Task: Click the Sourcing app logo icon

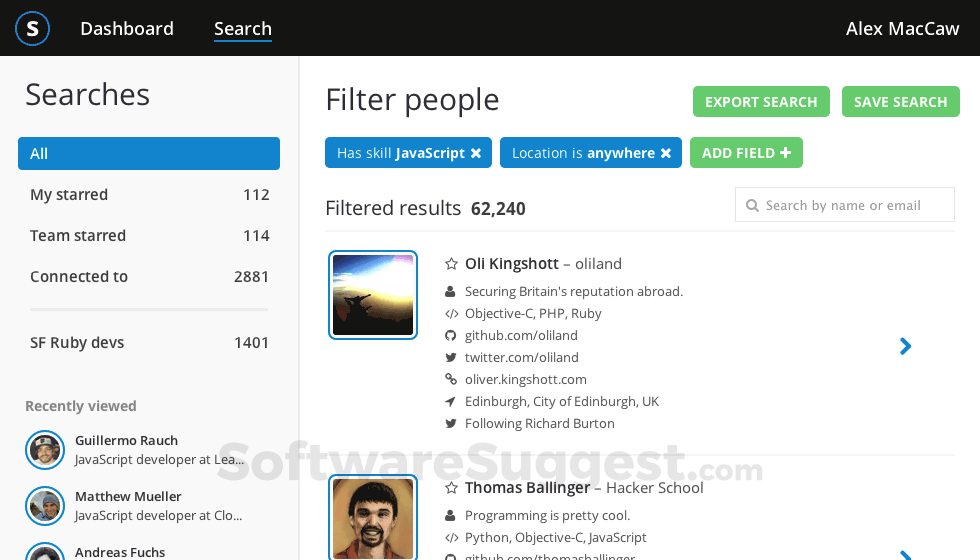Action: pyautogui.click(x=33, y=29)
